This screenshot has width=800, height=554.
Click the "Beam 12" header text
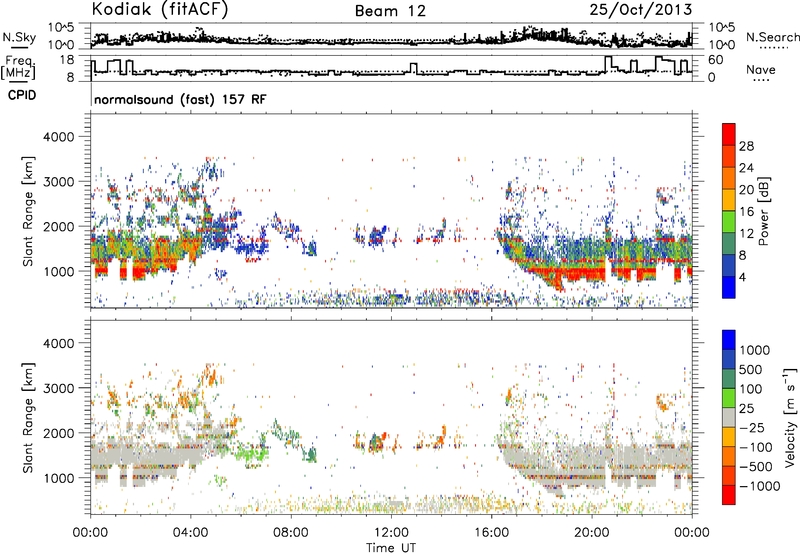[x=390, y=11]
